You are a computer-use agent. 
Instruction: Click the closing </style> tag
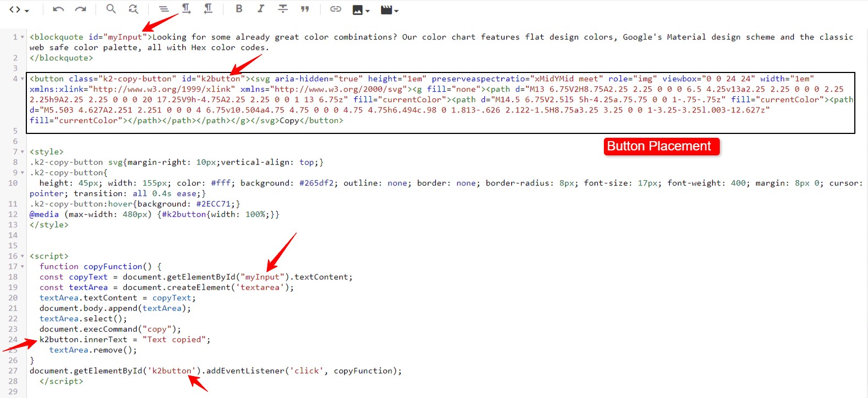pos(49,225)
